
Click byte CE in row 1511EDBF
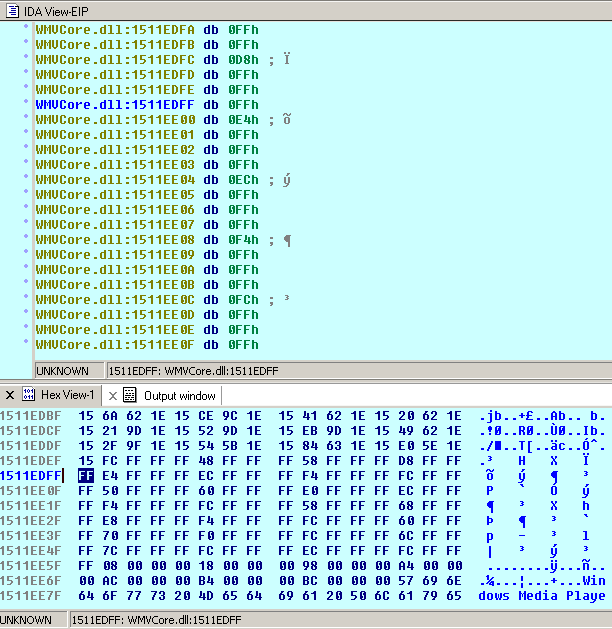(x=206, y=416)
